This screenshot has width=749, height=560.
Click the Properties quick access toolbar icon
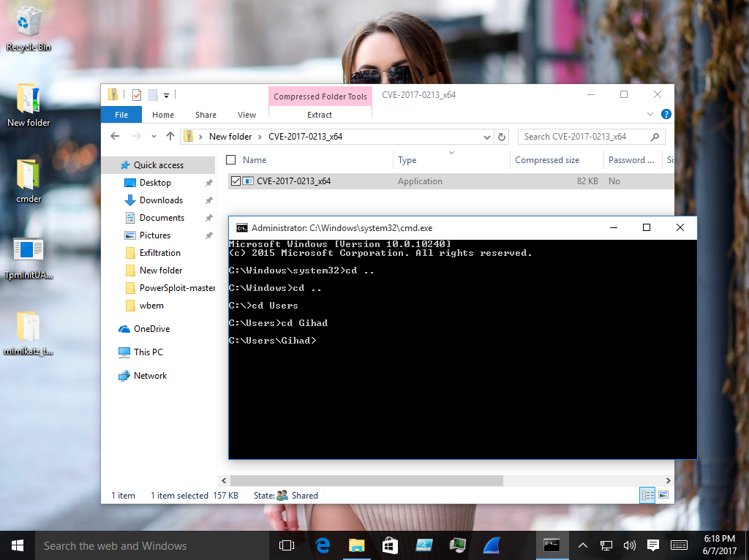coord(137,95)
